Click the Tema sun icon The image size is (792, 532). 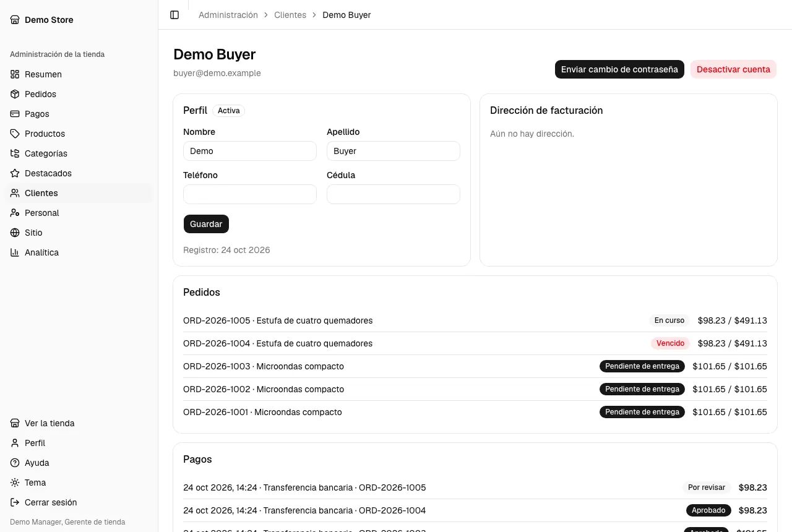click(15, 483)
